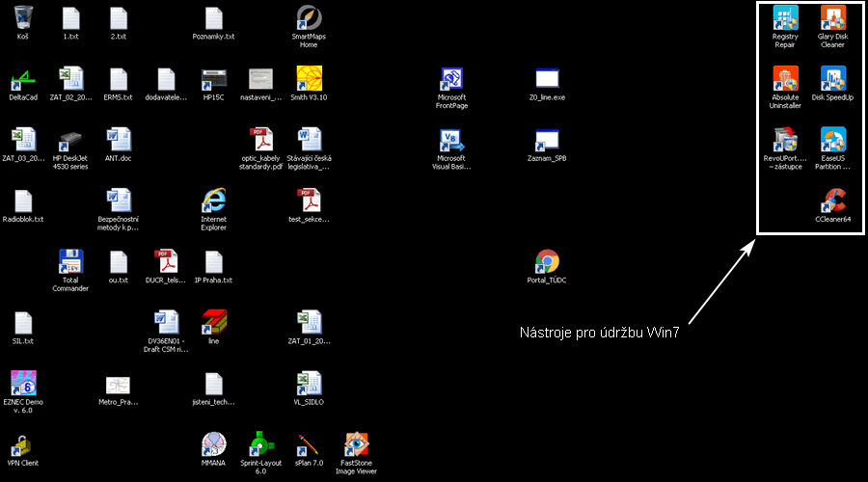Select the Glary Disk Cleaner shortcut
This screenshot has width=868, height=482.
832,18
